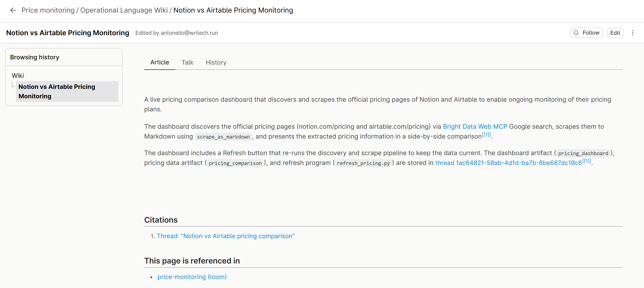Click the pricing_dashboard code snippet

(583, 153)
